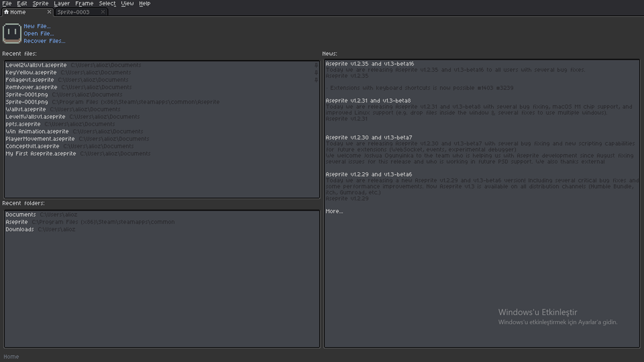This screenshot has height=362, width=644.
Task: Open the View menu
Action: [x=127, y=3]
